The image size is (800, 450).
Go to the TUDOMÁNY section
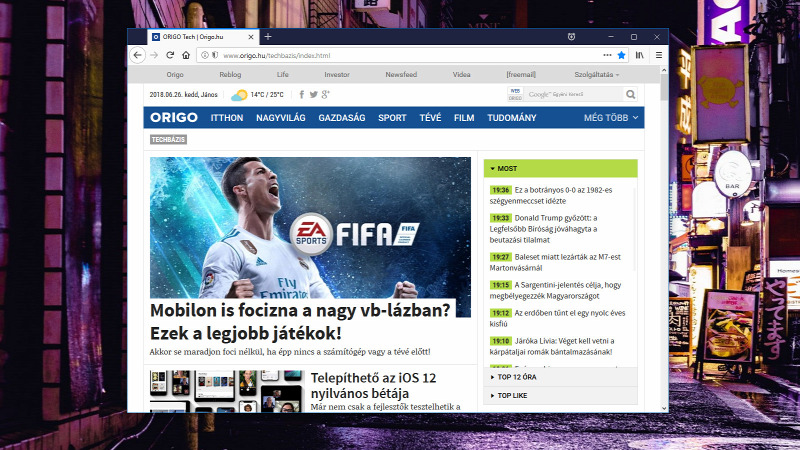pyautogui.click(x=512, y=118)
